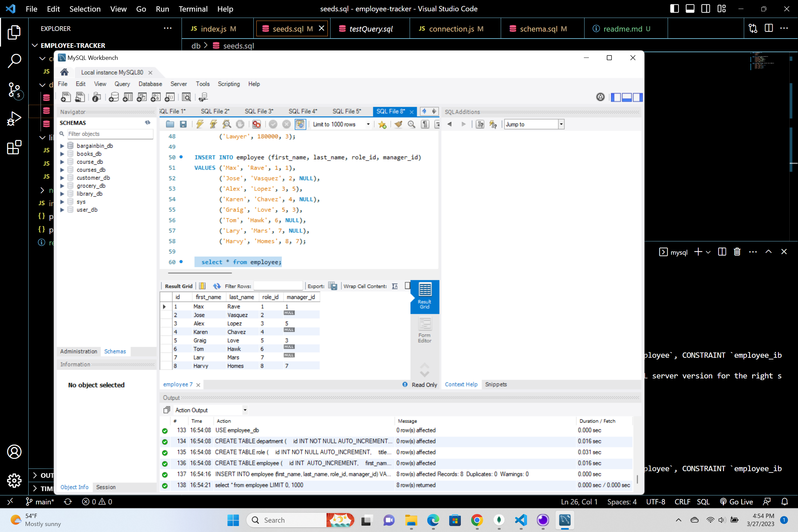Click the Explain query magnifier-lightning icon
This screenshot has height=532, width=798.
click(227, 124)
